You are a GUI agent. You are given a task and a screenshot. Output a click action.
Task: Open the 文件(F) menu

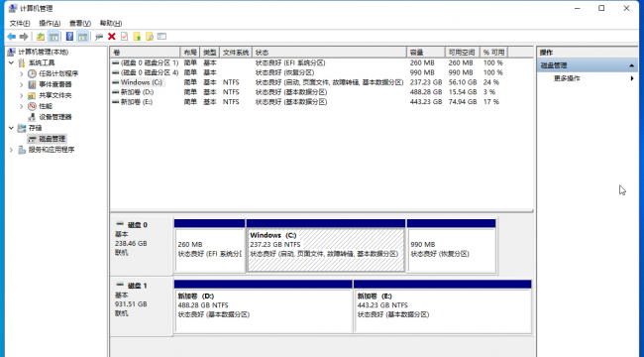(20, 23)
